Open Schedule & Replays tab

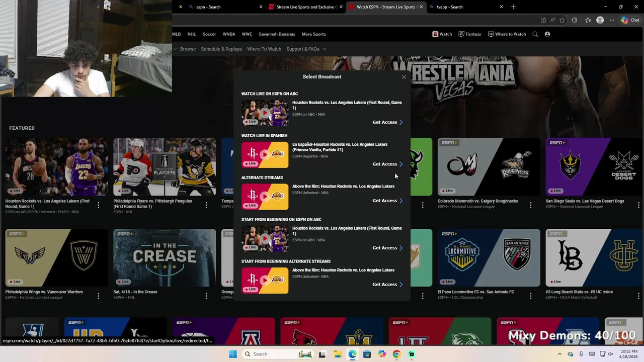(221, 49)
